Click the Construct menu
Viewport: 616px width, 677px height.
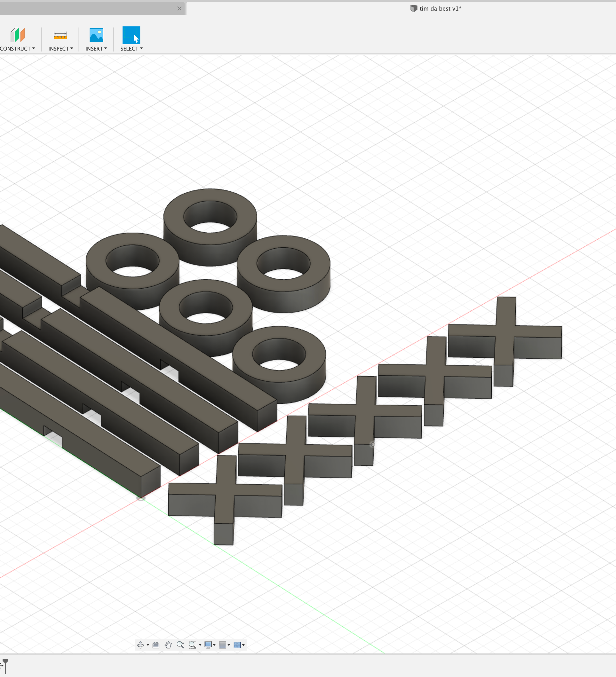click(18, 38)
